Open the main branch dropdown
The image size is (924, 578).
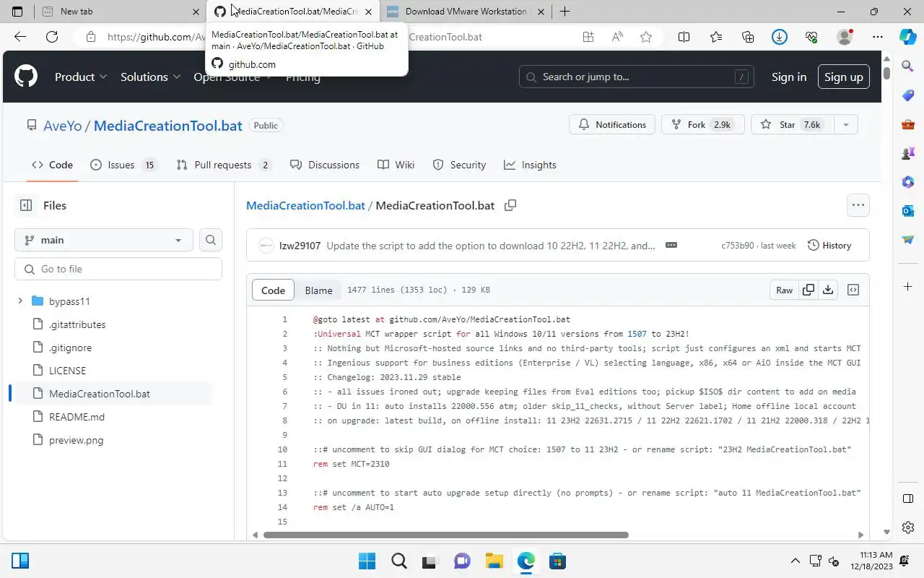[104, 240]
